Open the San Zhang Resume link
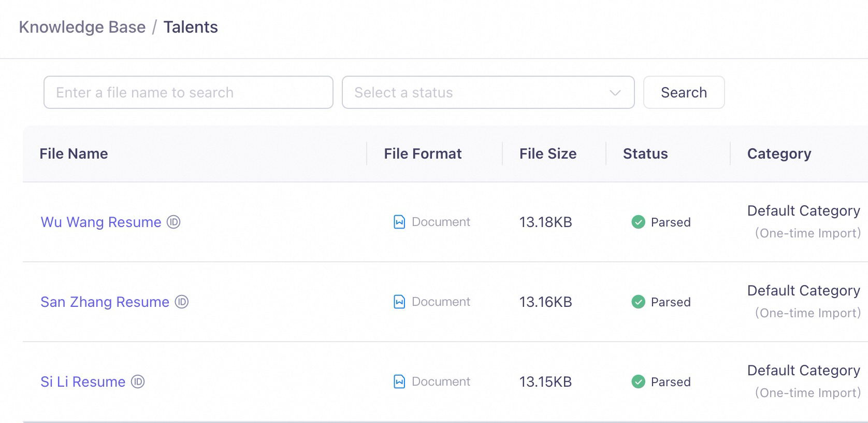868x423 pixels. point(105,302)
